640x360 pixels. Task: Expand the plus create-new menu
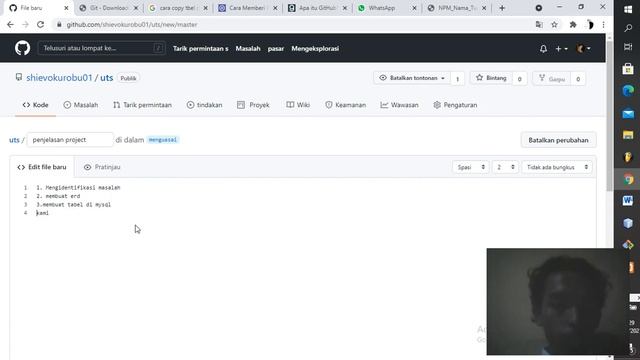562,49
